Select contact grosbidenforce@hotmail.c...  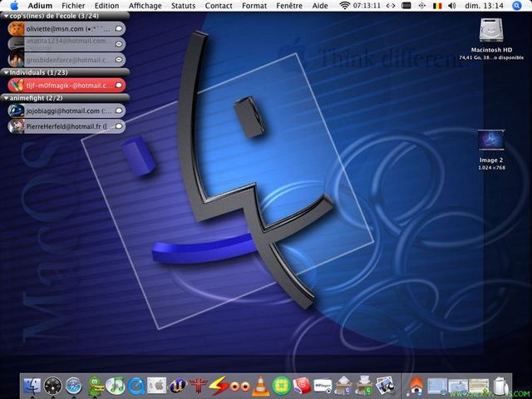click(x=66, y=60)
